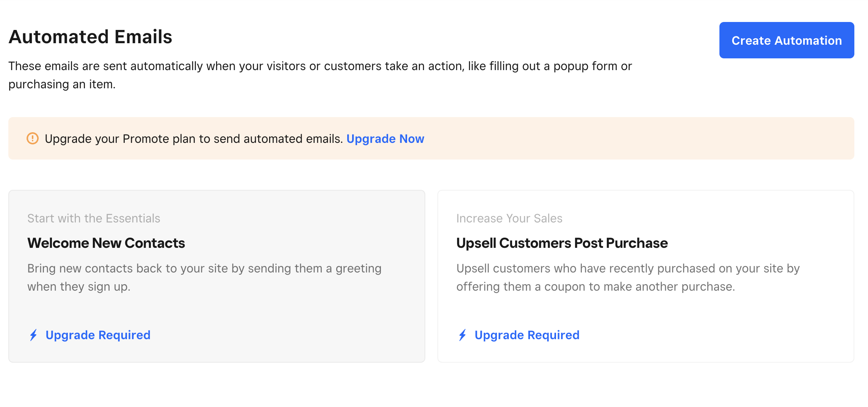Click the purchasing an item text line

(62, 84)
